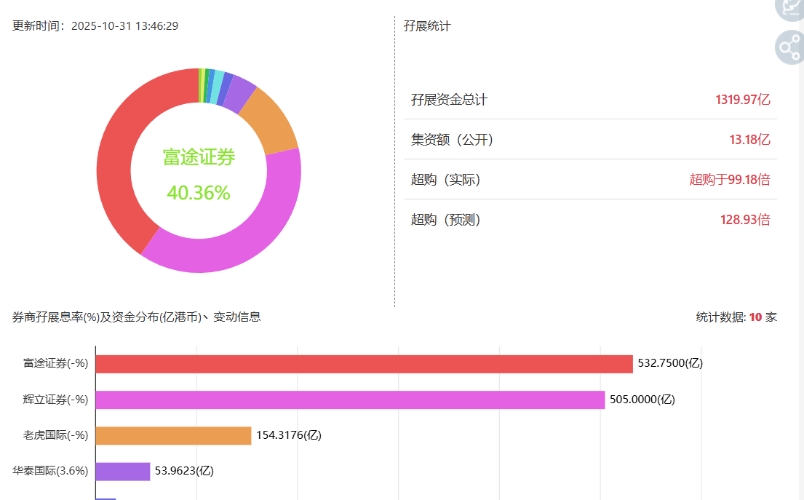This screenshot has height=500, width=804.
Task: Select the 超购（实际） statistics row
Action: (x=590, y=180)
